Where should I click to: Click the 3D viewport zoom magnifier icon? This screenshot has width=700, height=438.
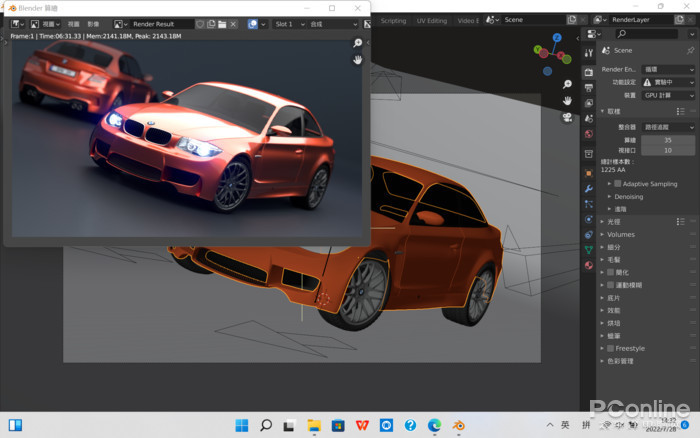[x=567, y=84]
